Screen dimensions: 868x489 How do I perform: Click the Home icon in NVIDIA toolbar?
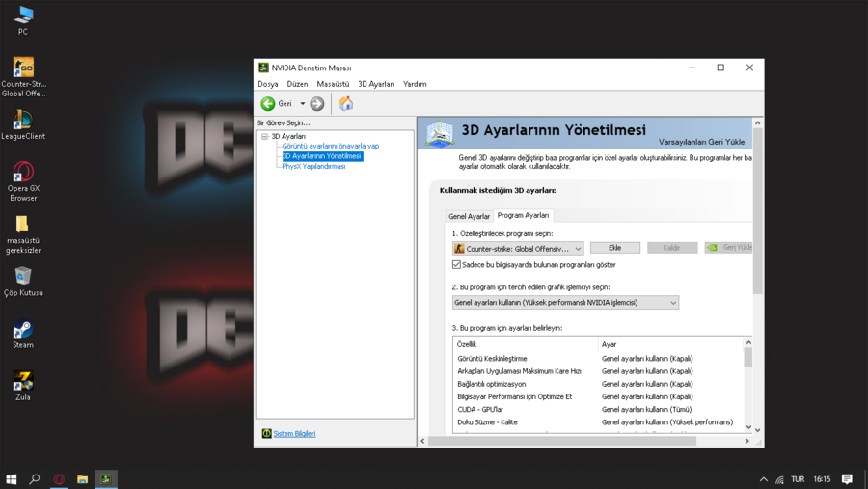[x=345, y=104]
